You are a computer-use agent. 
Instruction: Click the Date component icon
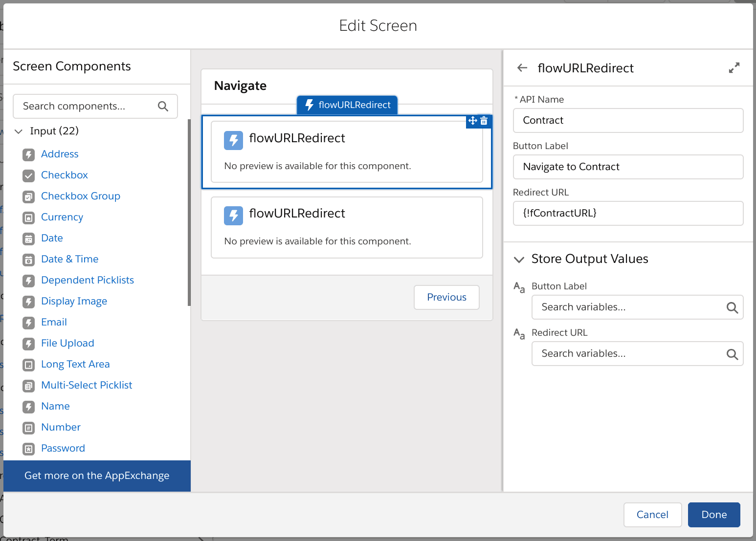pyautogui.click(x=28, y=238)
